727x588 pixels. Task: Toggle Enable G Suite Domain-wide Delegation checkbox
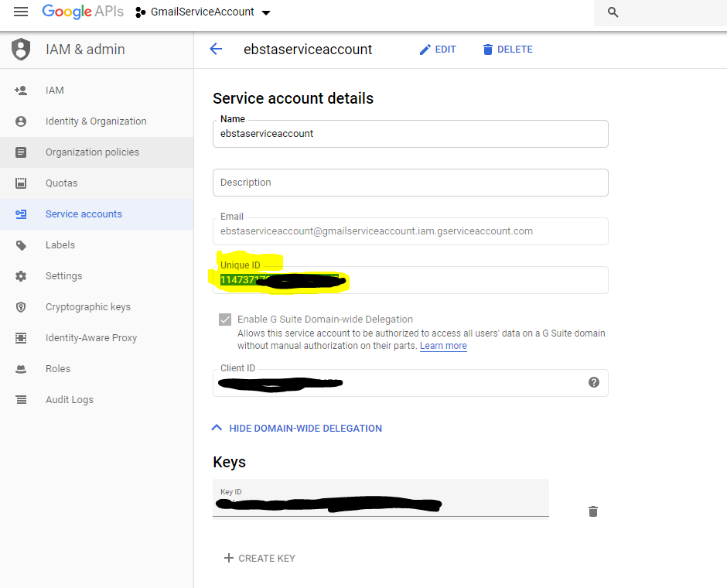(225, 319)
